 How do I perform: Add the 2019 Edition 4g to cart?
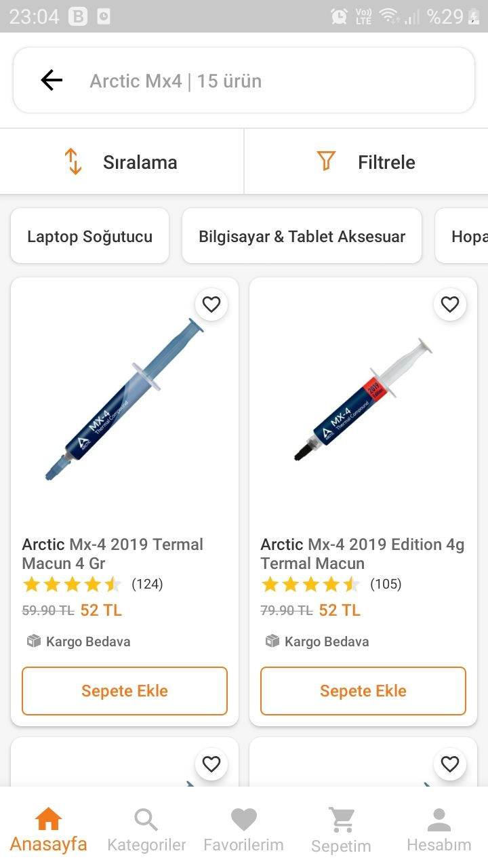click(x=363, y=691)
